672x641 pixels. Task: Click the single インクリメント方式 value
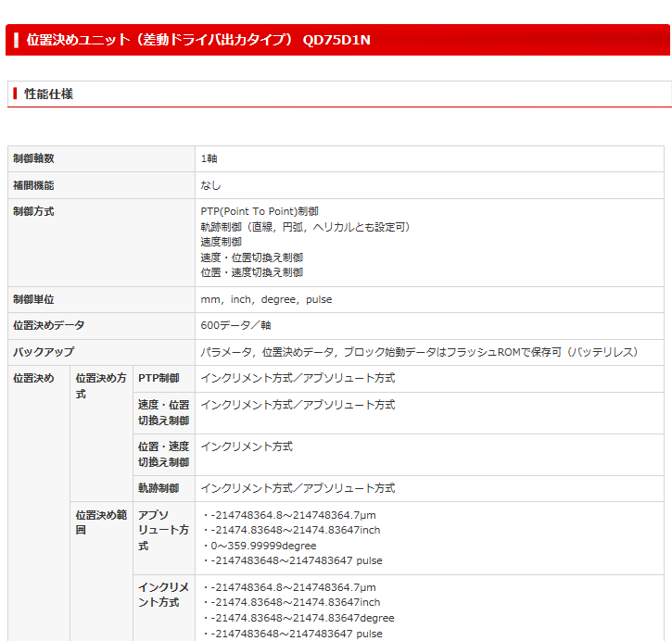coord(247,446)
